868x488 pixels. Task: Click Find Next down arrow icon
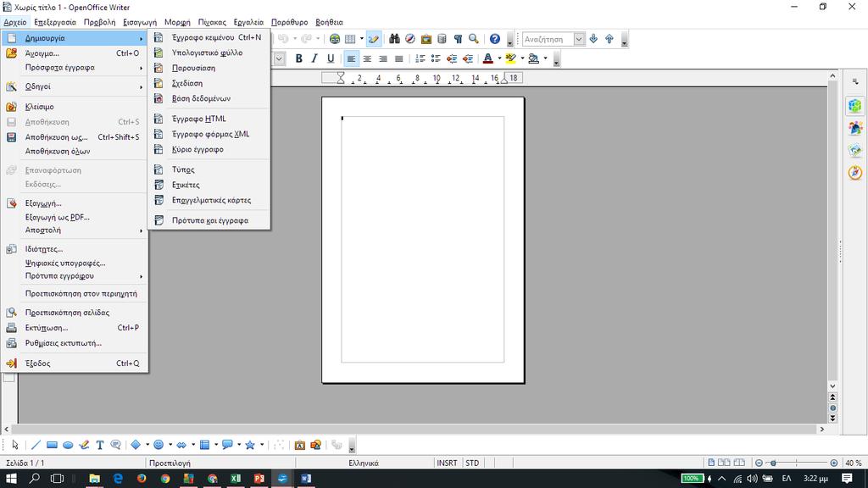[593, 39]
